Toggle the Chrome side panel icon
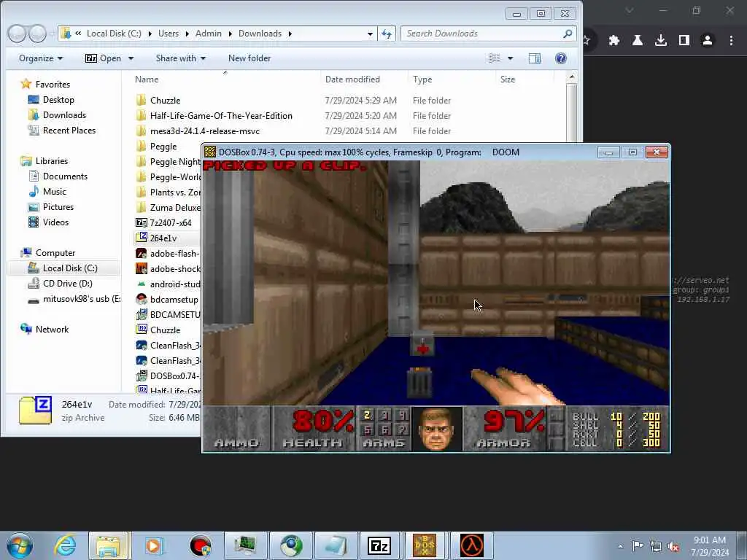Image resolution: width=747 pixels, height=560 pixels. pyautogui.click(x=684, y=41)
